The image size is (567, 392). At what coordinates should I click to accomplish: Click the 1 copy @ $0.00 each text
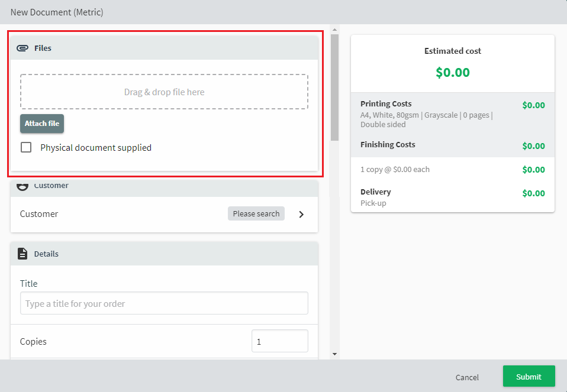click(x=395, y=170)
